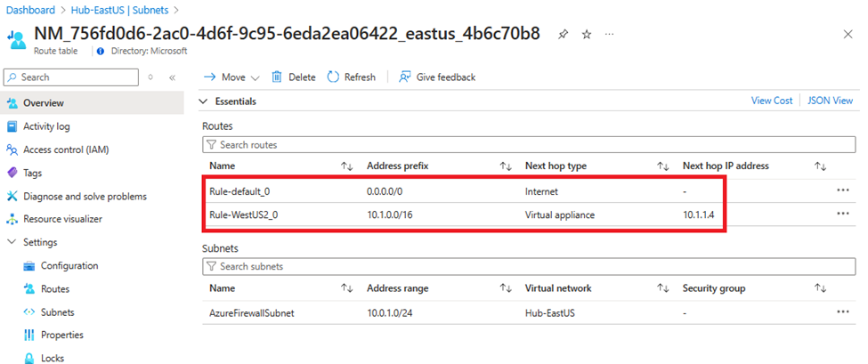Sort routes by Address prefix
Screen dimensions: 868x364
click(x=505, y=166)
